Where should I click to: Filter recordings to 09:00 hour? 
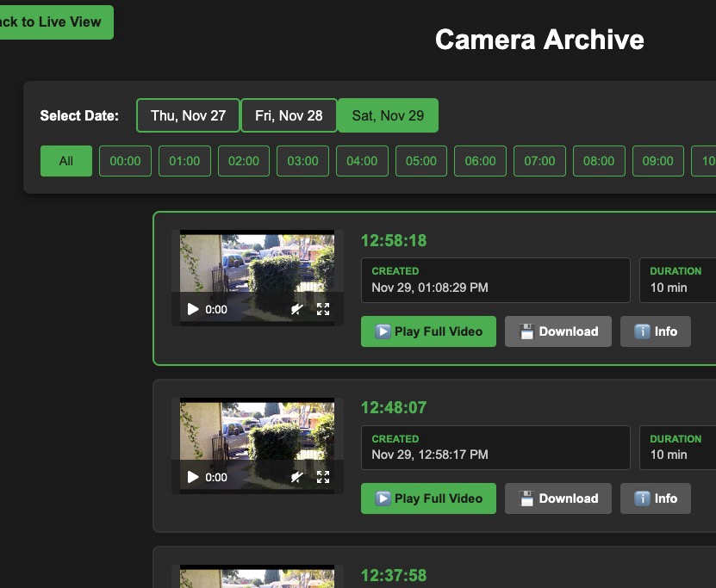[x=658, y=161]
